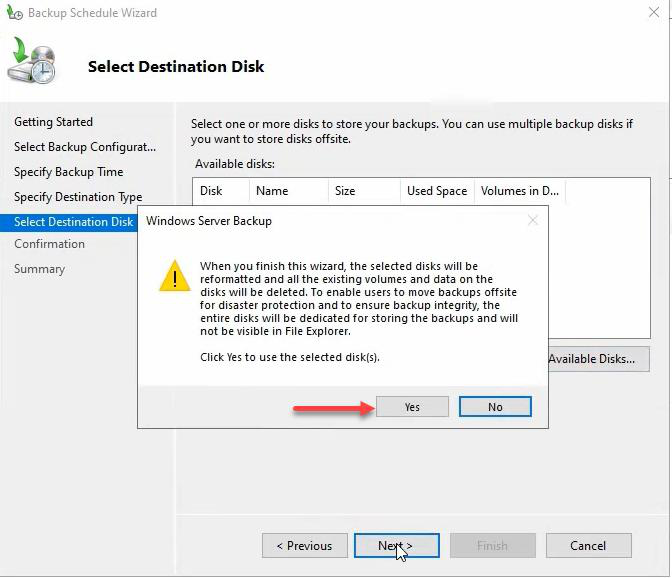
Task: Select the Select Destination Disk step
Action: [69, 222]
